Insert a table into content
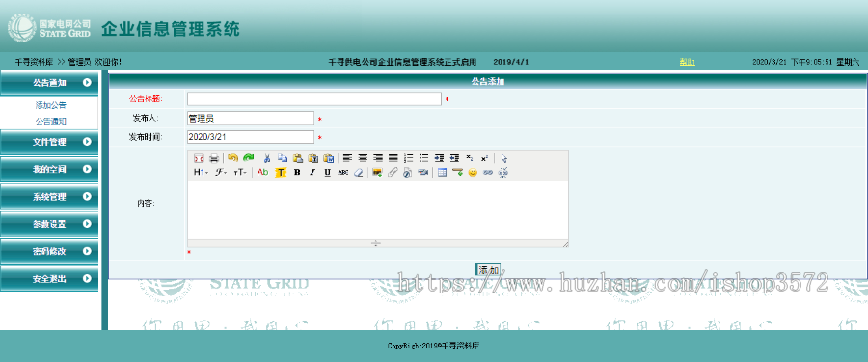 [442, 172]
